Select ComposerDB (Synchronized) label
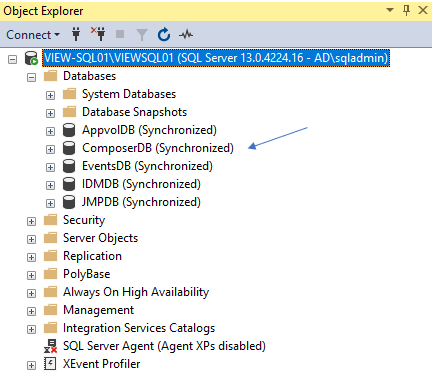This screenshot has width=434, height=379. pos(158,148)
